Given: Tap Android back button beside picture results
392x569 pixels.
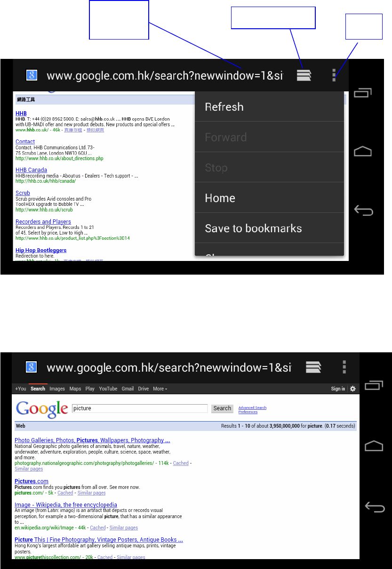Looking at the screenshot, I should 375,507.
